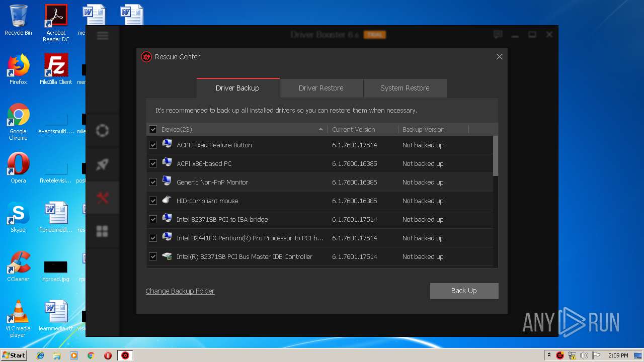Viewport: 644px width, 362px height.
Task: Uncheck the ACPI x86-based PC checkbox
Action: pos(153,163)
